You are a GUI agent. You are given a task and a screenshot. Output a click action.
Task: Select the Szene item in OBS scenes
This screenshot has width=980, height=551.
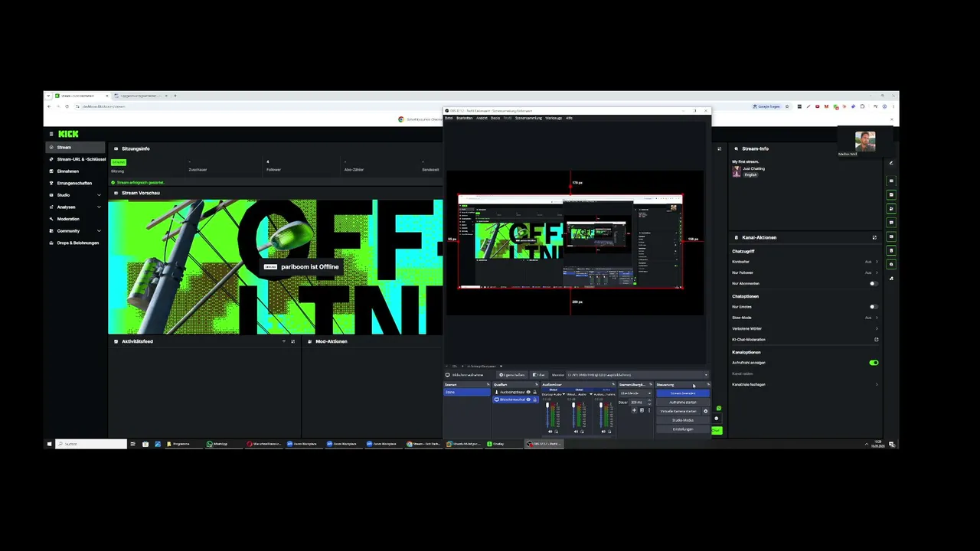click(x=467, y=393)
